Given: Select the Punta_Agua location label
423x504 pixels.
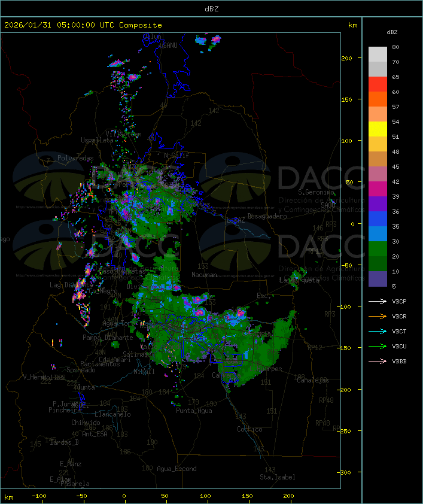Looking at the screenshot, I should pyautogui.click(x=194, y=411).
